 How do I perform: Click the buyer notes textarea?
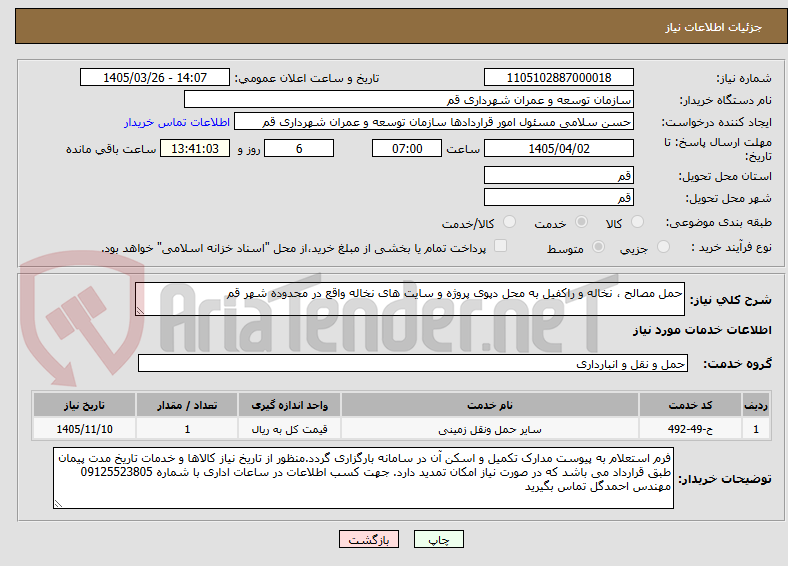(363, 478)
